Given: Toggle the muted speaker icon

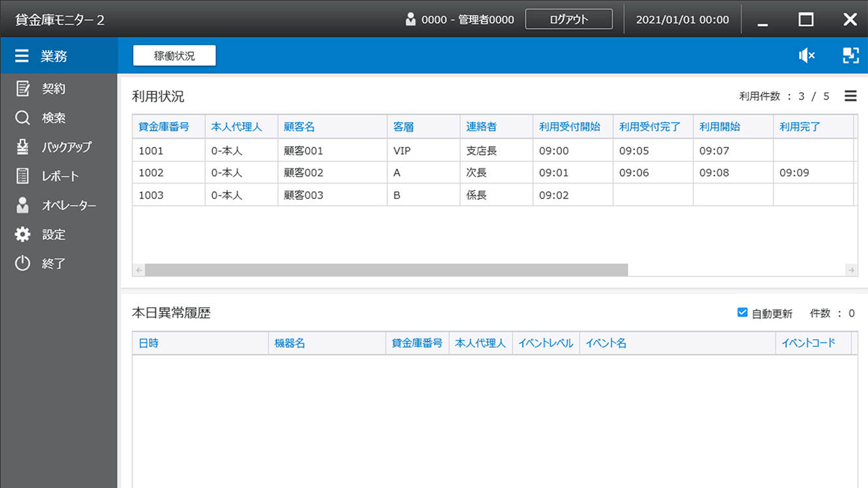Looking at the screenshot, I should 807,55.
